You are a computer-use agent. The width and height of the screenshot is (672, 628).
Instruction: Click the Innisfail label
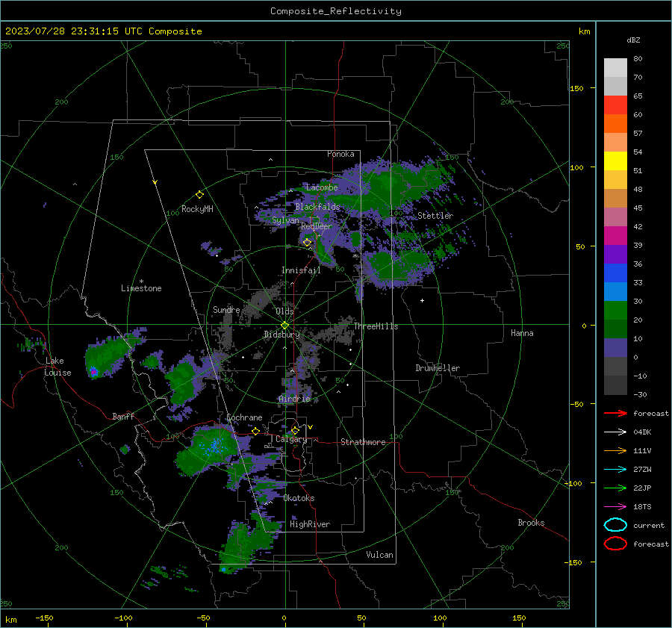[x=301, y=270]
